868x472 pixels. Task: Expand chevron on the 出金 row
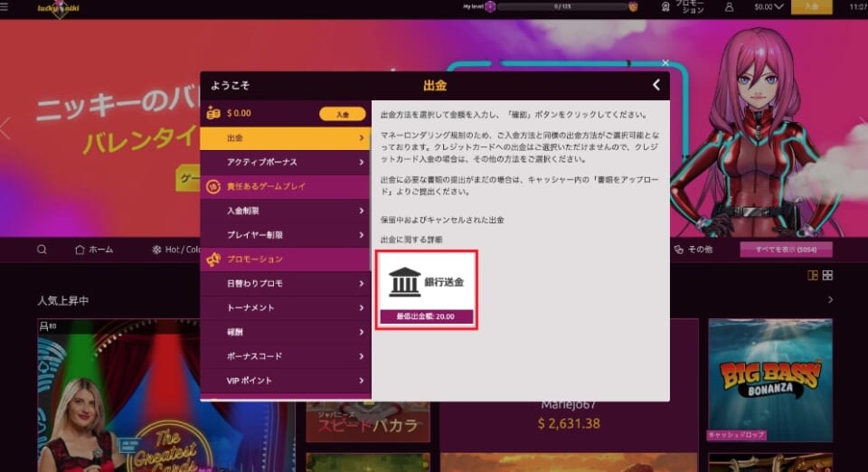click(362, 137)
